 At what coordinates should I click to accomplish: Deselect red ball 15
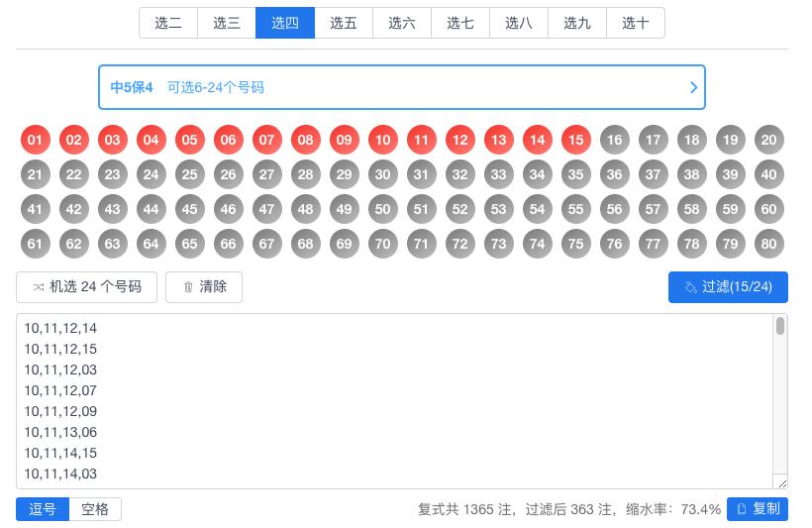point(576,140)
